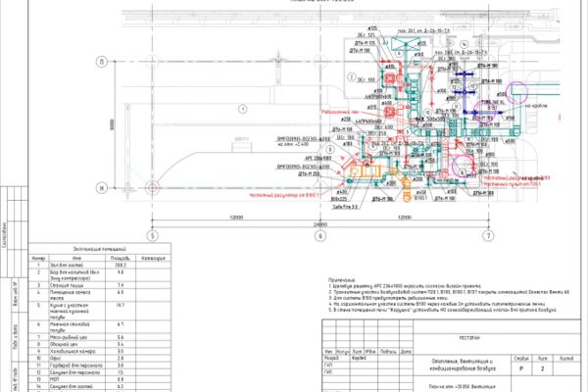The width and height of the screenshot is (588, 392).
Task: Click note 5 about the 'Жаровня' room
Action: click(443, 310)
